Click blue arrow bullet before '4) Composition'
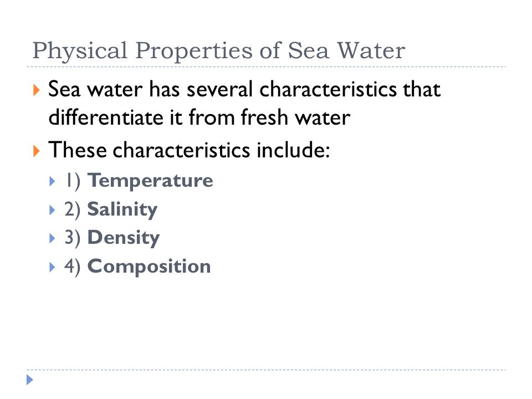Viewport: 532px width, 399px height. pos(52,267)
